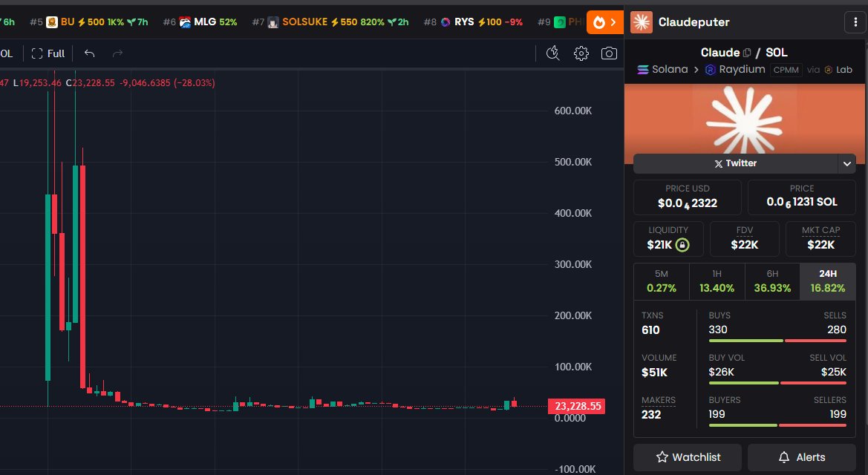The image size is (868, 475).
Task: Open trending token #8 RYS
Action: click(473, 22)
